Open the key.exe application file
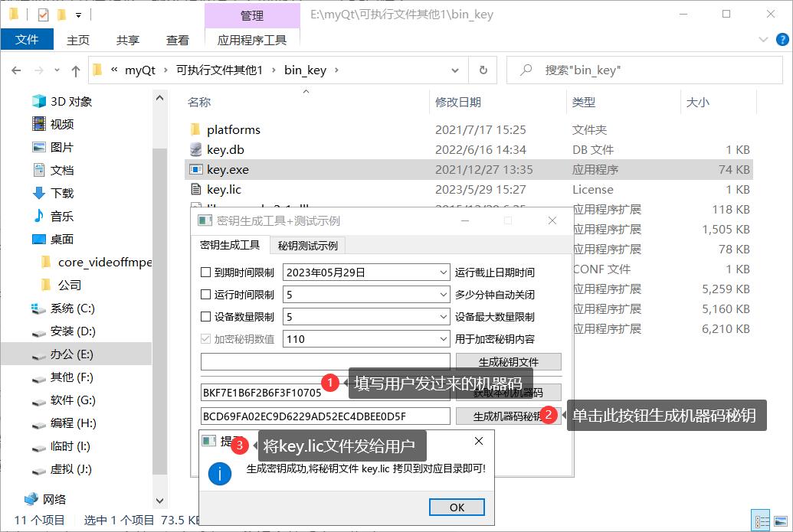This screenshot has width=793, height=532. (x=228, y=169)
